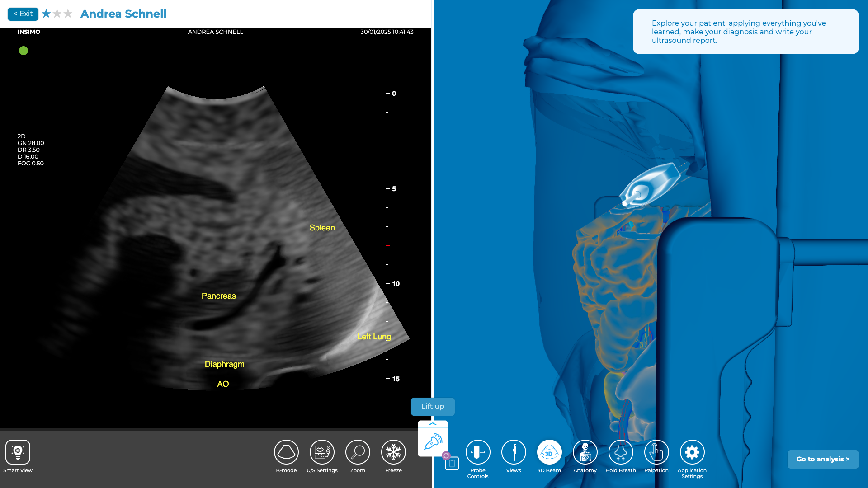Click the Hold Breath icon
Screen dimensions: 868x488
(x=621, y=452)
